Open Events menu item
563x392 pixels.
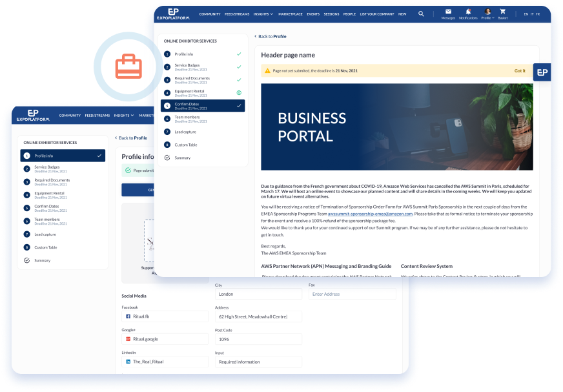point(313,14)
